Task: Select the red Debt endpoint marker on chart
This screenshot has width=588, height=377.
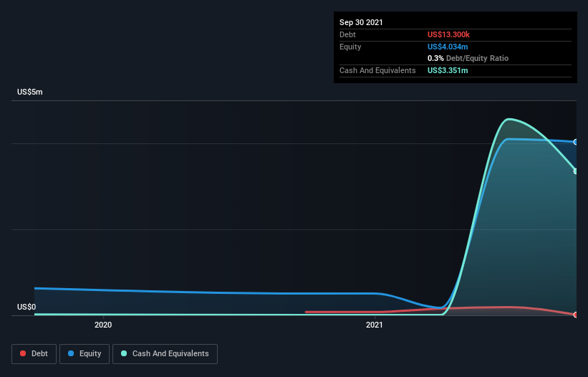Action: coord(576,315)
